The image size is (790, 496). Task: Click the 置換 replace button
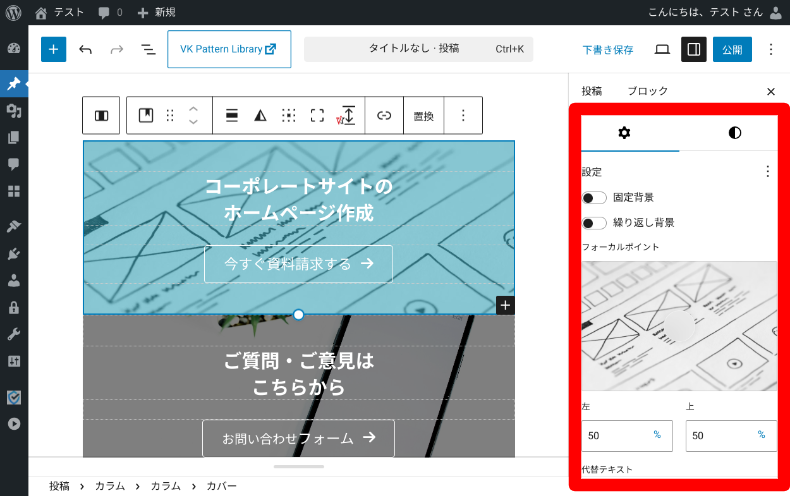(424, 116)
